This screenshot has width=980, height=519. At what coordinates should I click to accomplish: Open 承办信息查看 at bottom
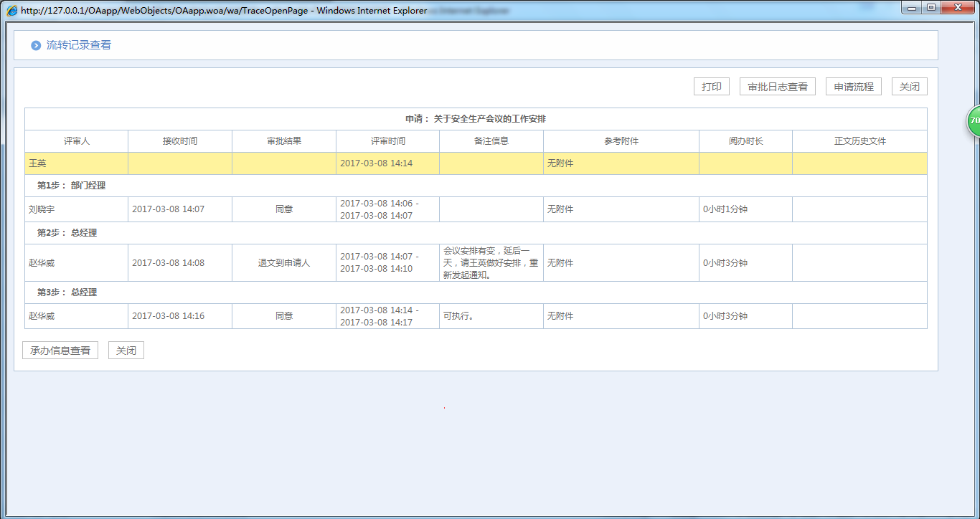60,351
